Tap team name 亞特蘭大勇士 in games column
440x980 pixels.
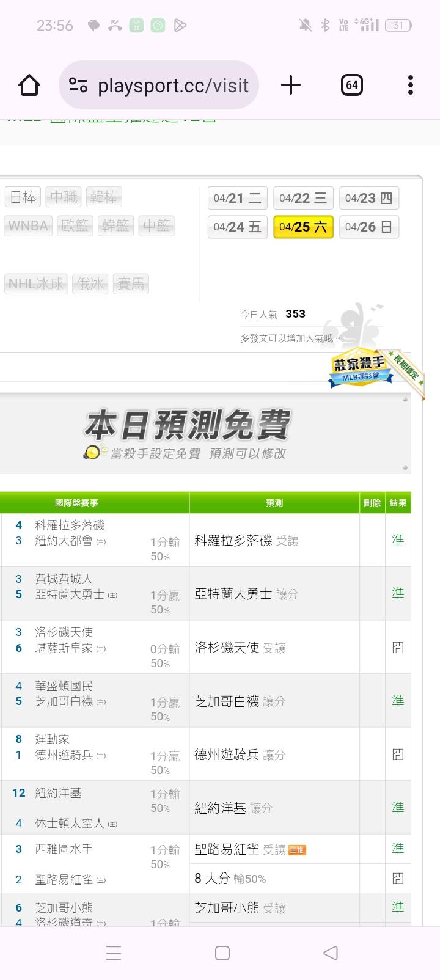[70, 594]
